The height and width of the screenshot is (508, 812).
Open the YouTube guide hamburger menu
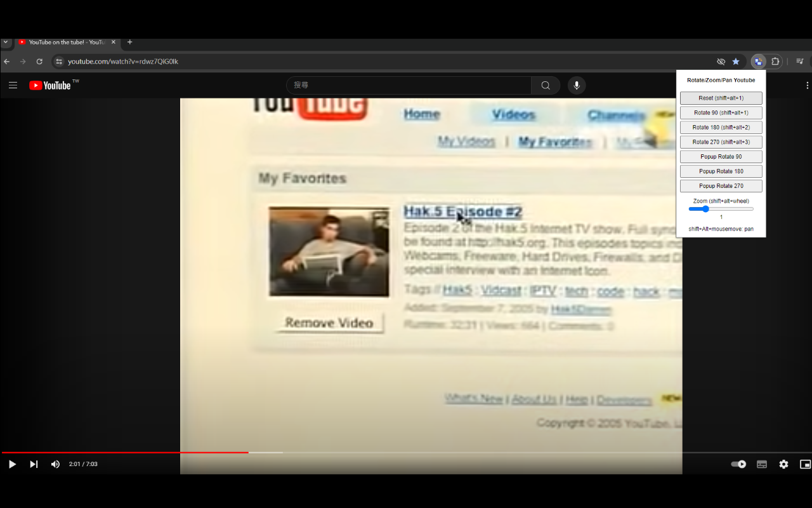click(13, 85)
